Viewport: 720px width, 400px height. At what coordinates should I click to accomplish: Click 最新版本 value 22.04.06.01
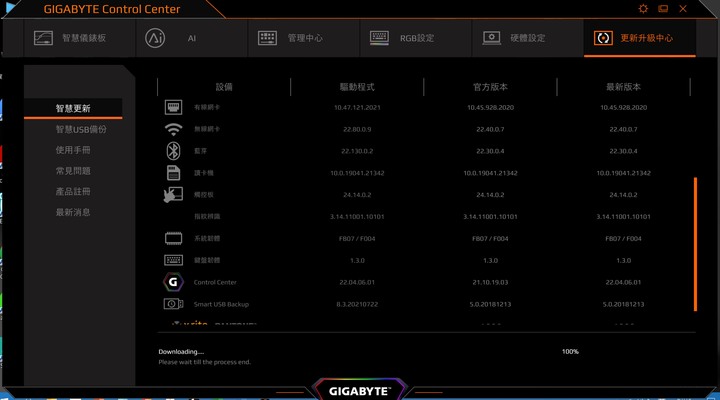[624, 282]
